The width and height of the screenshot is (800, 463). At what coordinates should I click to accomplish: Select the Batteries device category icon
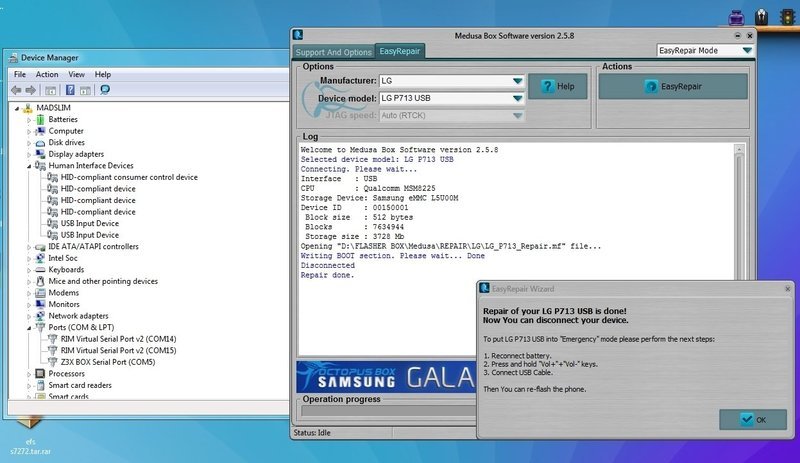[40, 119]
